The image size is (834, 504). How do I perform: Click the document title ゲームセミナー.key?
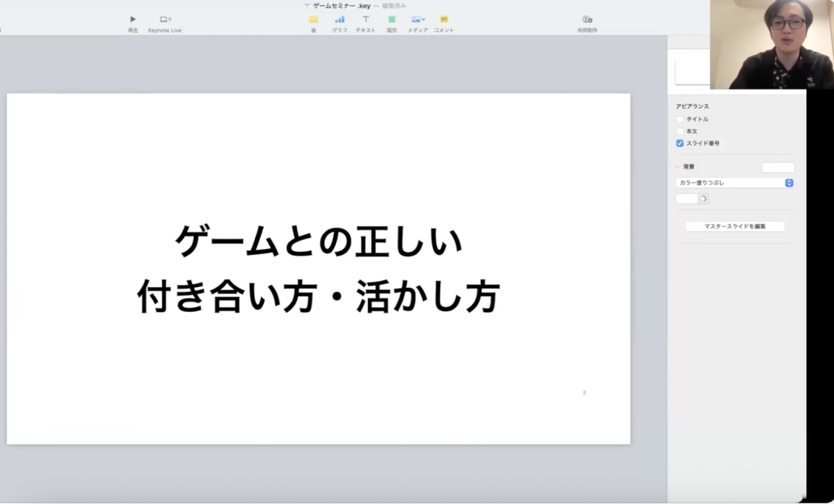click(x=342, y=6)
